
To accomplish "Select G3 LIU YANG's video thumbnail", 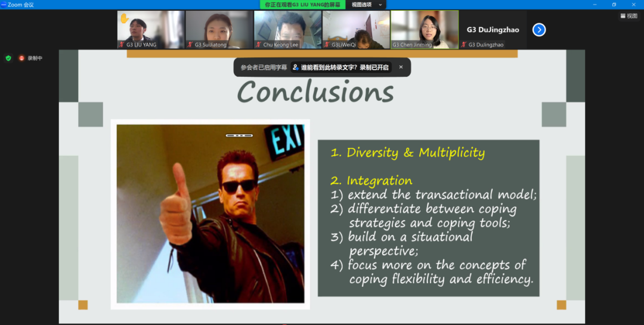I will coord(151,30).
